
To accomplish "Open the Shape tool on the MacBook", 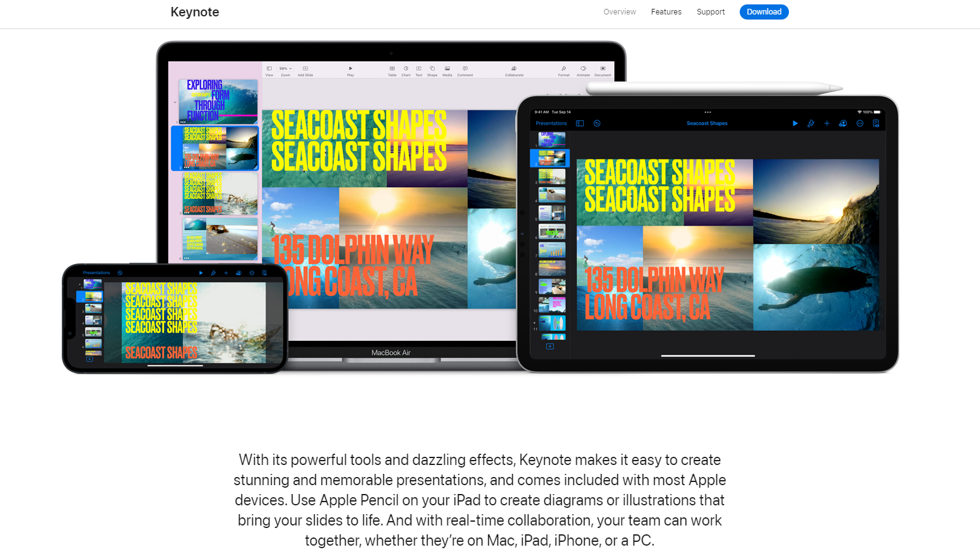I will [432, 69].
